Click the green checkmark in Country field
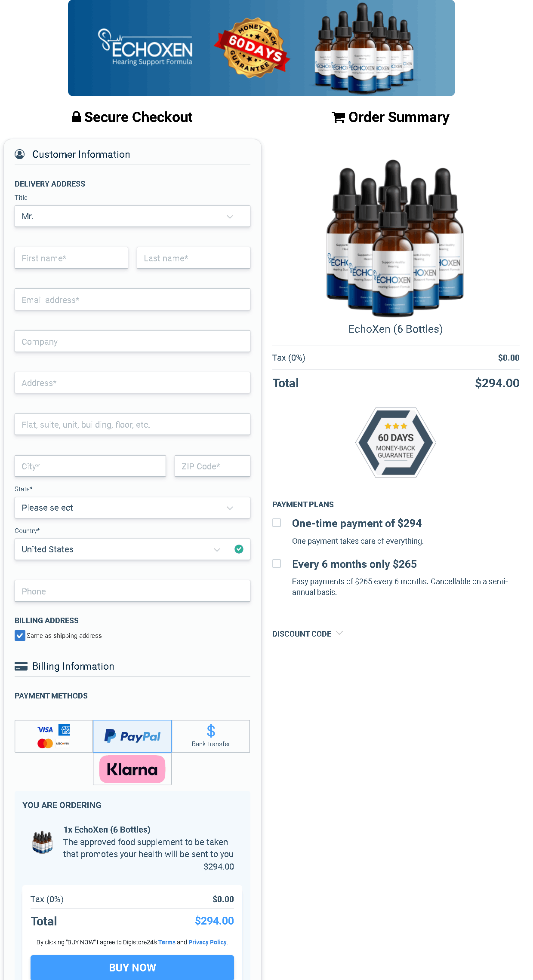 pos(239,549)
